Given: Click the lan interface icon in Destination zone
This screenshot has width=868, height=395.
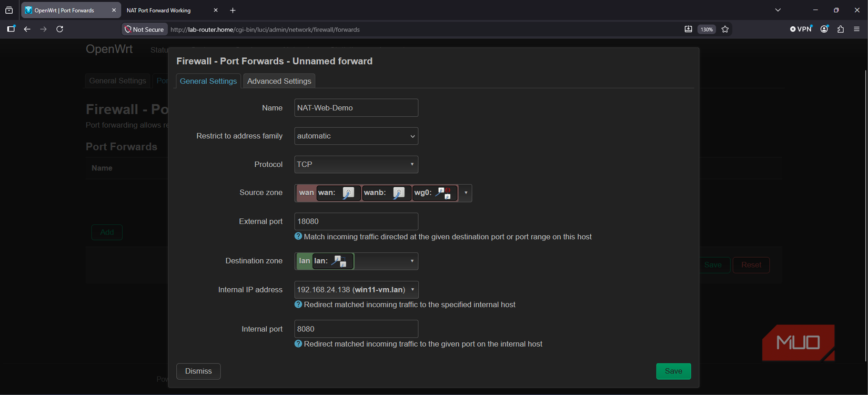Looking at the screenshot, I should click(339, 261).
